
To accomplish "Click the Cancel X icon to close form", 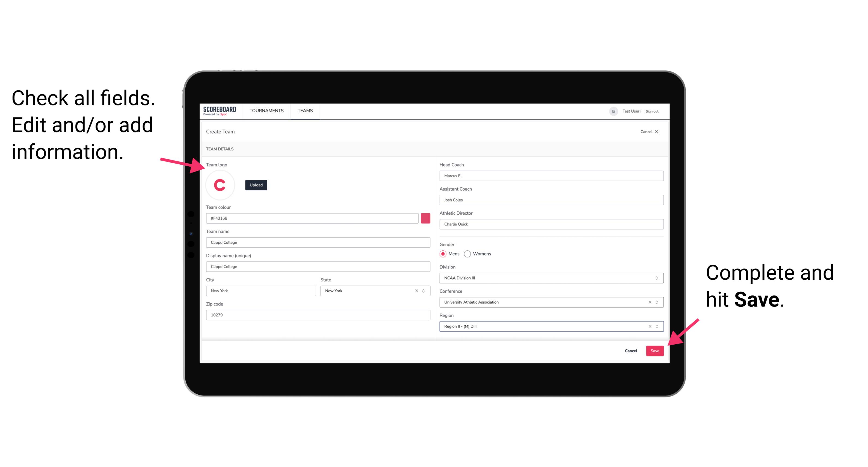I will [660, 131].
